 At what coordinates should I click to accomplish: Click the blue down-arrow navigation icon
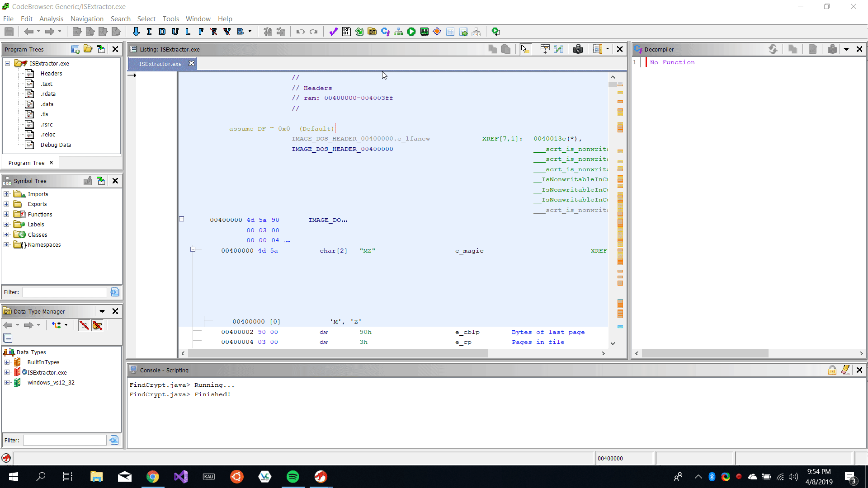point(136,32)
